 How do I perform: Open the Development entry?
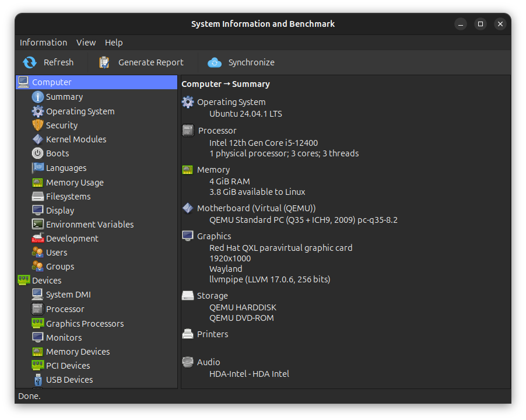[72, 239]
